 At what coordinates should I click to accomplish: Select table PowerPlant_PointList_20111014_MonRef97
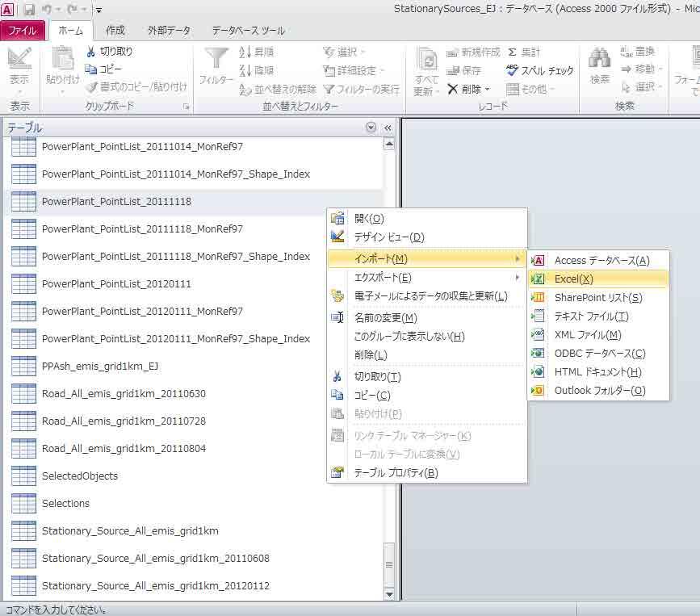tap(142, 146)
